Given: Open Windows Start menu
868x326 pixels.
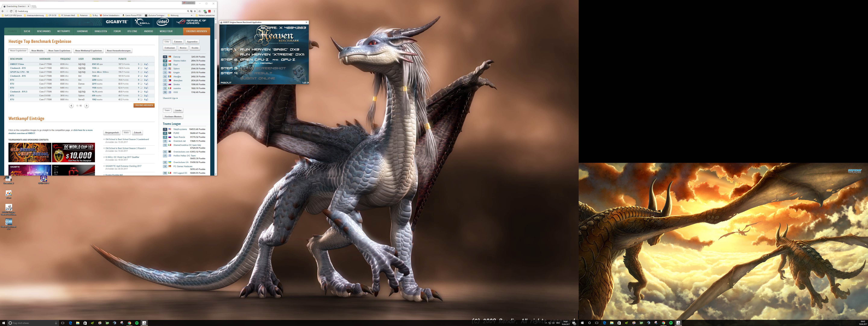Looking at the screenshot, I should (4, 323).
